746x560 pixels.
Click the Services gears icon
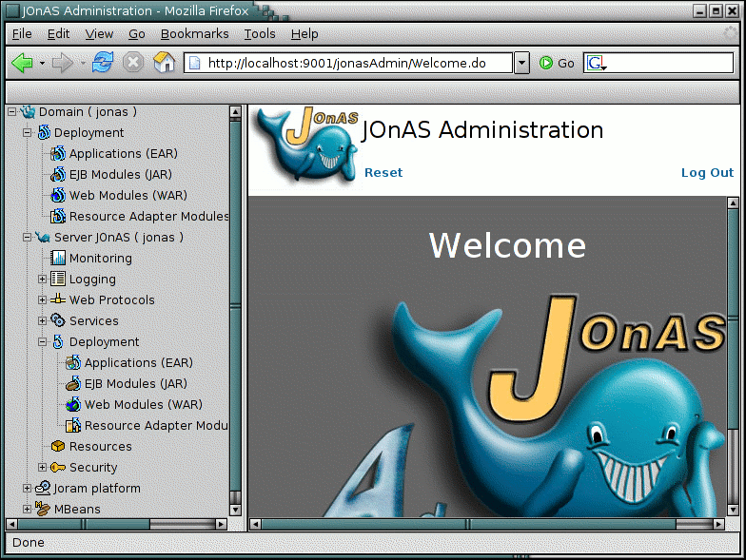coord(58,320)
